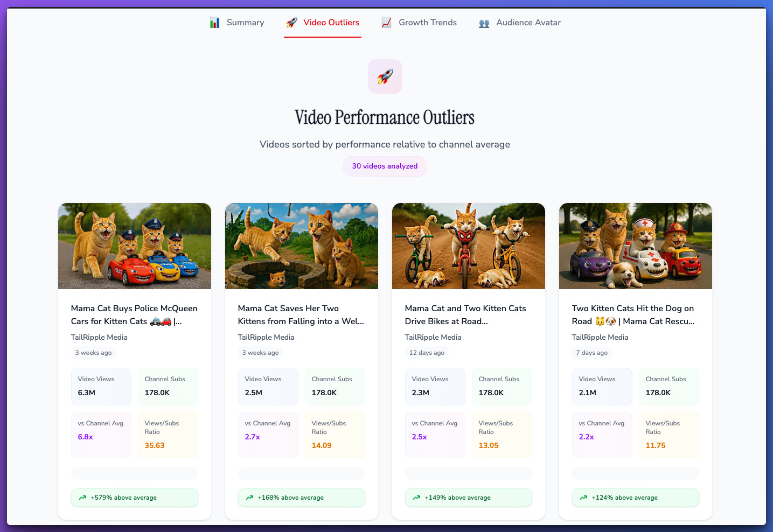Click the 2.1M Video Views stat
Viewport: 773px width, 532px height.
602,387
